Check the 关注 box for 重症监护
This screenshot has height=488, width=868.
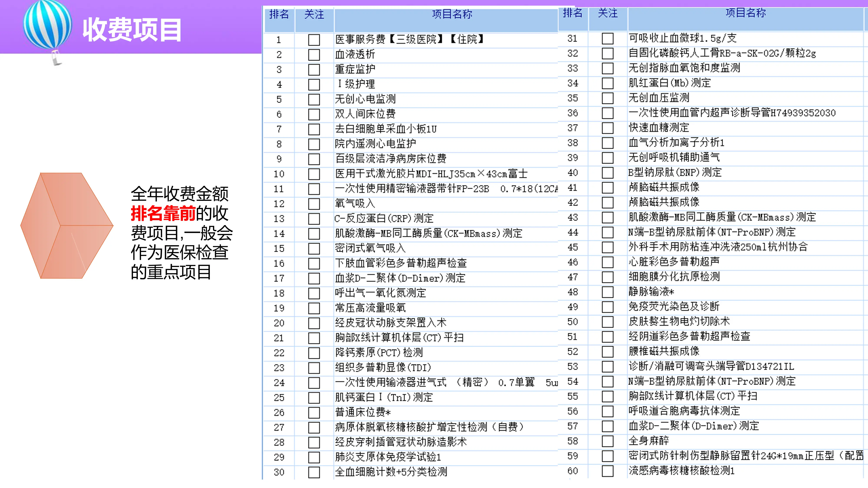pos(314,69)
